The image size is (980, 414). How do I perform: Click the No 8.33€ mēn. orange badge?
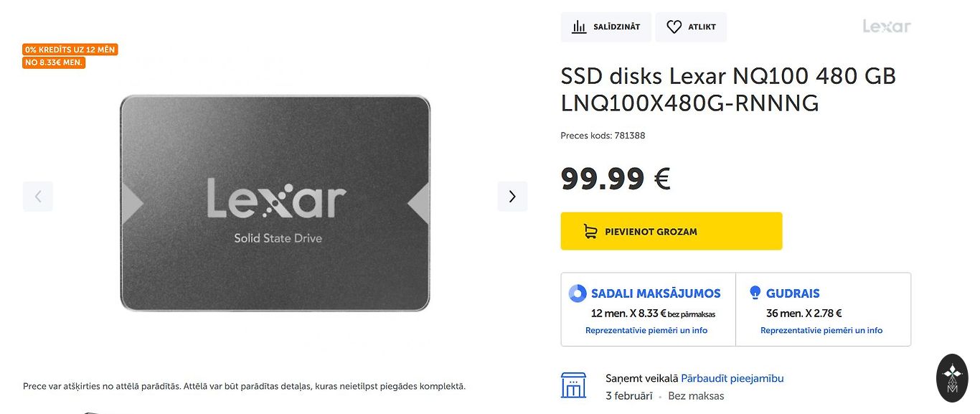coord(55,62)
